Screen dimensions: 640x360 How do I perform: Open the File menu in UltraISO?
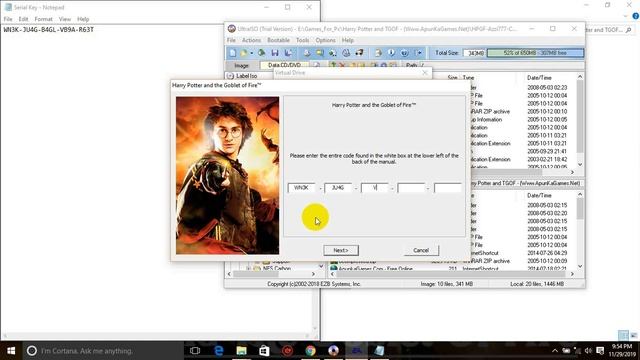click(x=231, y=40)
